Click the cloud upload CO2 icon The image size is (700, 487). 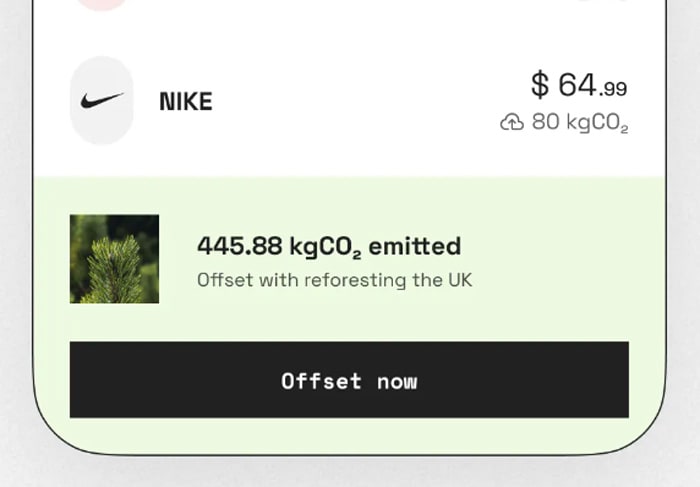(512, 122)
